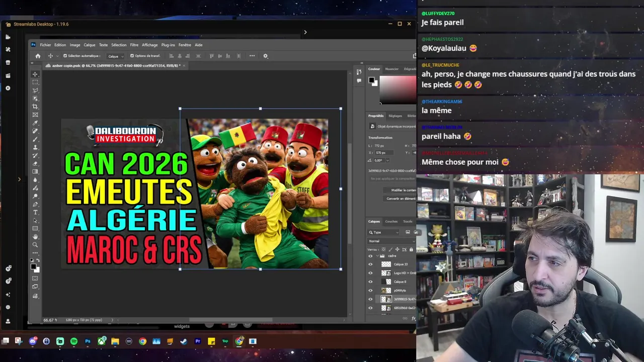Select the Eyedropper tool
This screenshot has height=362, width=644.
point(35,123)
